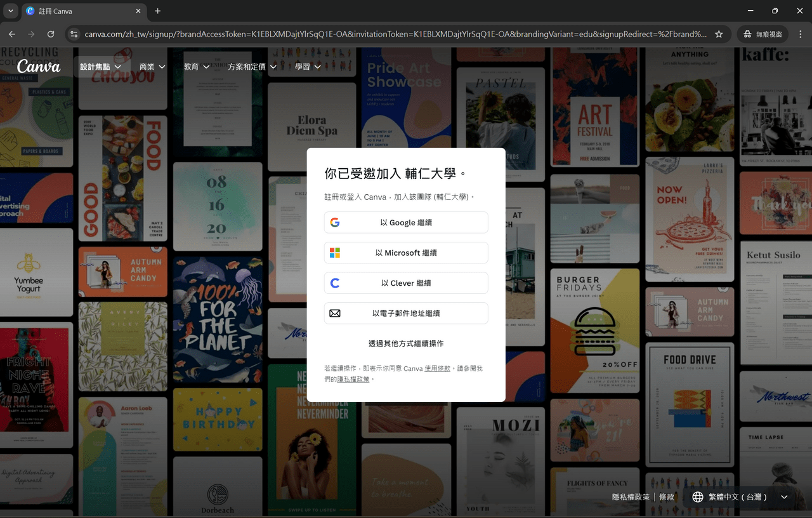Focus the address bar URL field
This screenshot has width=812, height=518.
tap(396, 34)
